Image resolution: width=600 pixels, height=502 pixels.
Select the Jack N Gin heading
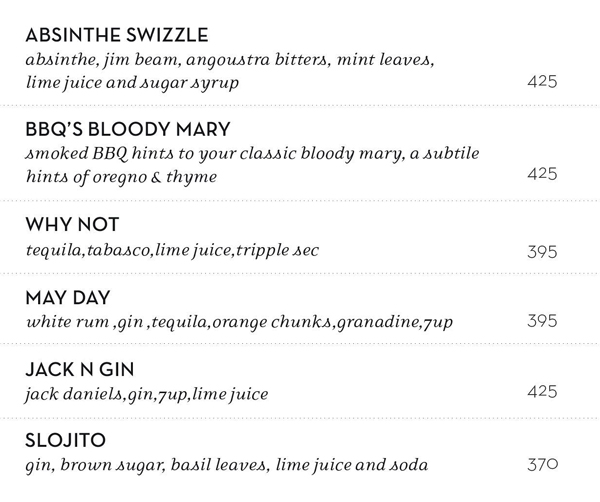pos(80,370)
